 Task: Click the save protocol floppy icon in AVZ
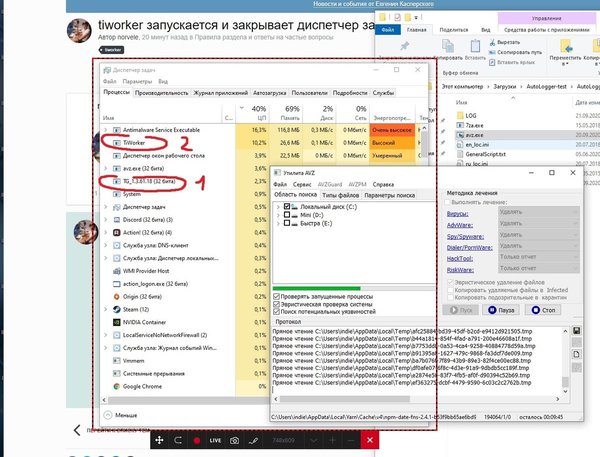point(576,331)
